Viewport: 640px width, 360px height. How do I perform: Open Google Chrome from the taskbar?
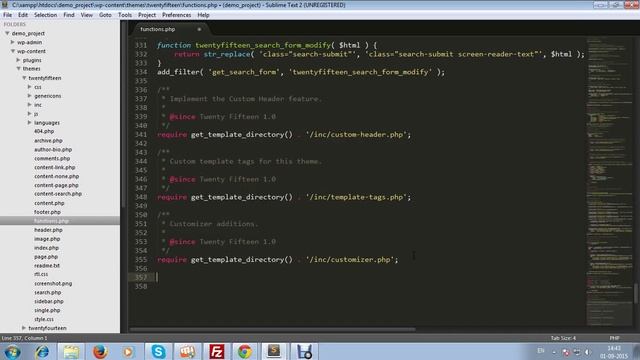pos(245,352)
